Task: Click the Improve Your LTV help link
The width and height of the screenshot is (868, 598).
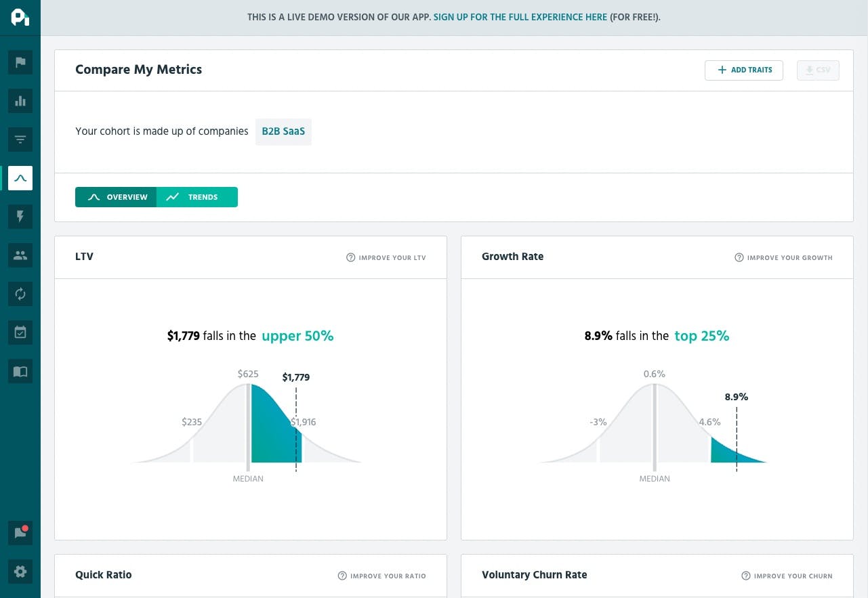Action: (x=386, y=257)
